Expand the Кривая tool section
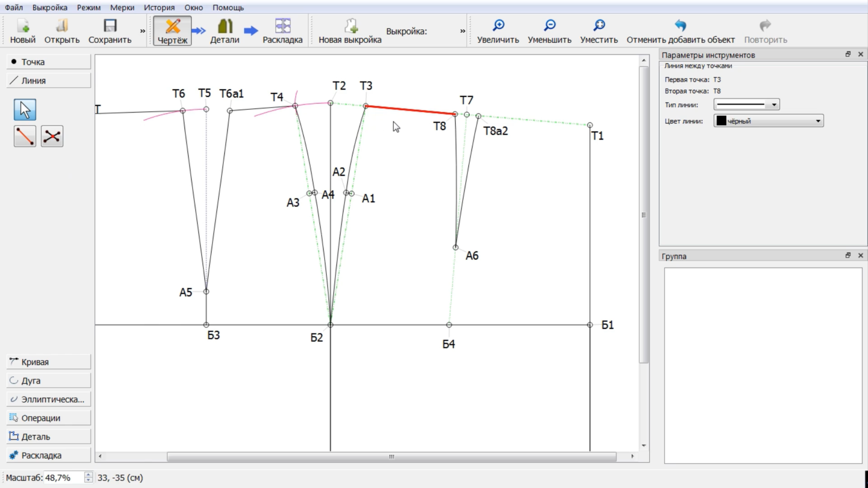 [x=49, y=362]
